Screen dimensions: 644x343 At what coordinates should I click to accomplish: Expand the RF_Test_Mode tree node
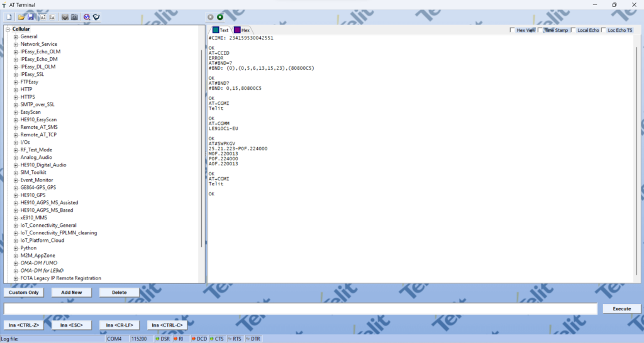(x=16, y=150)
